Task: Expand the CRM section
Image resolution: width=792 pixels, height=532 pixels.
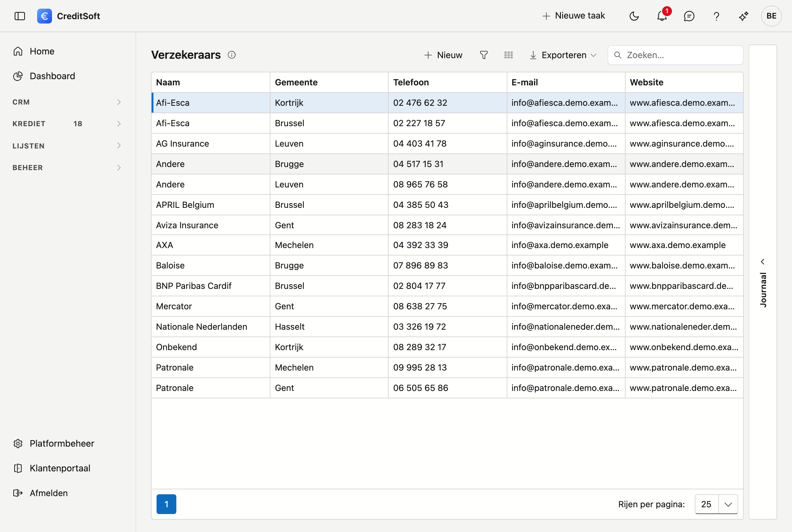Action: (x=67, y=102)
